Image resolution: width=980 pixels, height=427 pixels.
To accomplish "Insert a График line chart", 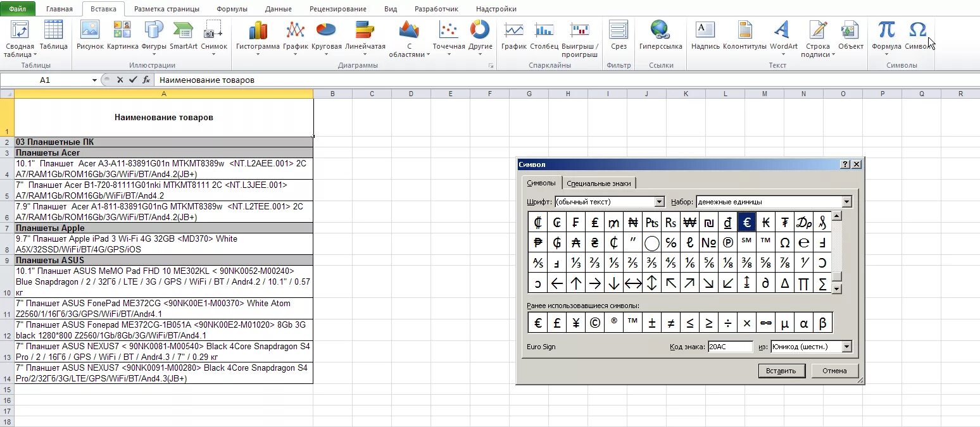I will click(296, 38).
